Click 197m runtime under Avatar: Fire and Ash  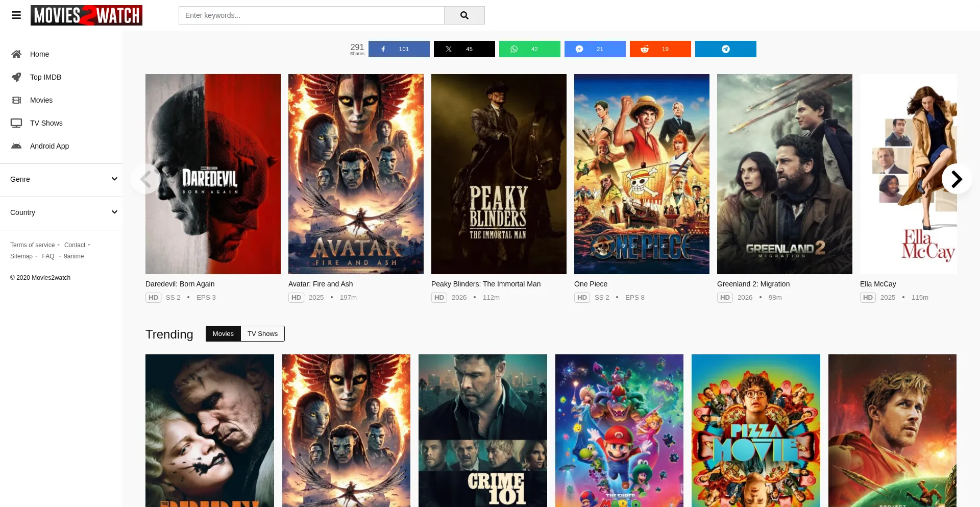click(348, 298)
